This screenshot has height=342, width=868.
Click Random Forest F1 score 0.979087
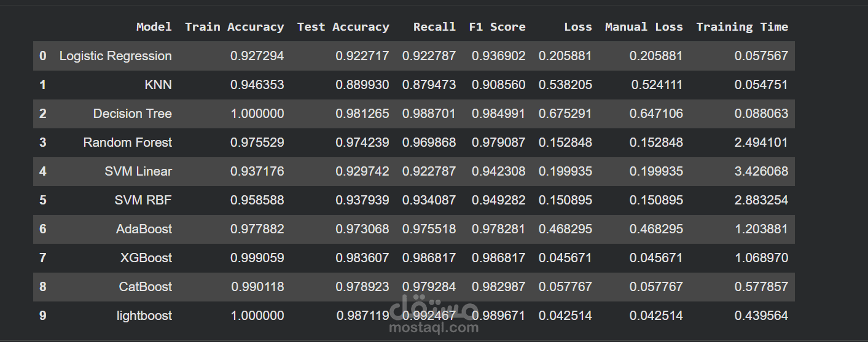(499, 142)
